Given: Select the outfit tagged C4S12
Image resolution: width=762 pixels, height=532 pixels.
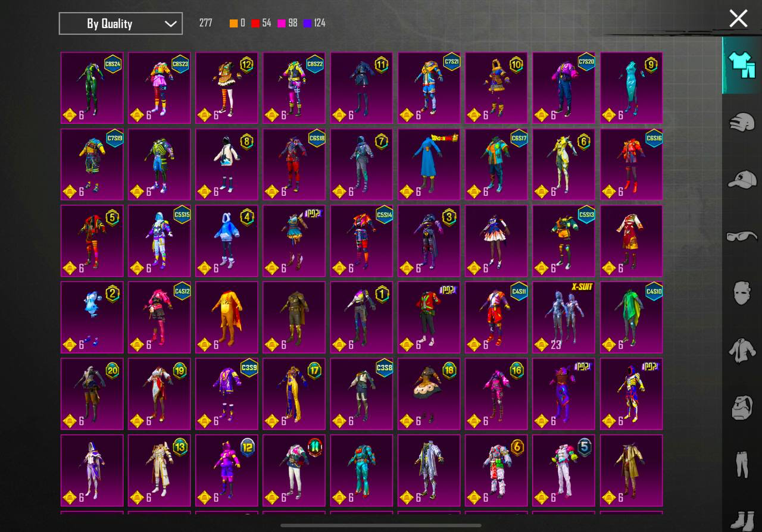Looking at the screenshot, I should 160,317.
